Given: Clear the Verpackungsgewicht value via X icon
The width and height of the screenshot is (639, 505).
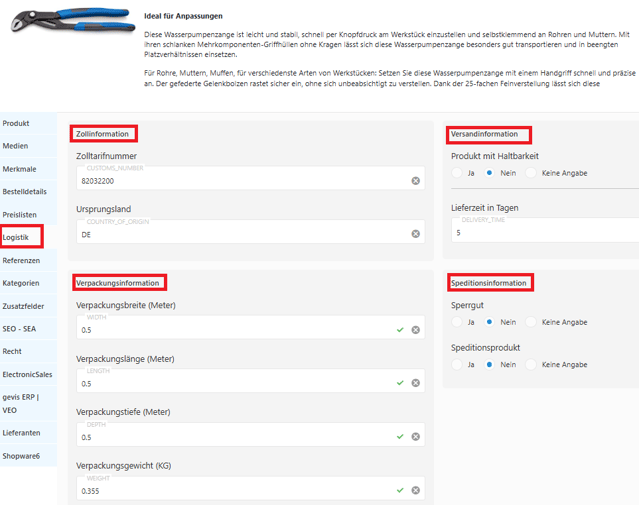Looking at the screenshot, I should 415,490.
